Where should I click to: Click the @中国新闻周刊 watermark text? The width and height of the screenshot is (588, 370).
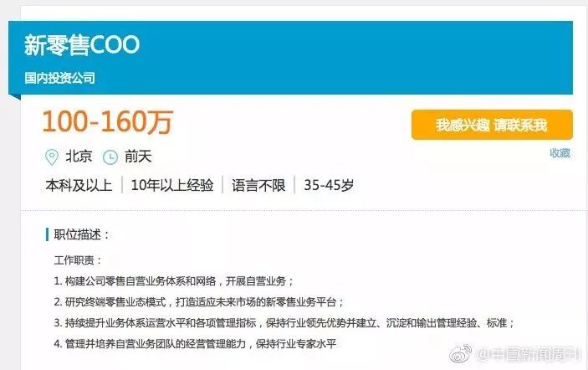pyautogui.click(x=529, y=354)
